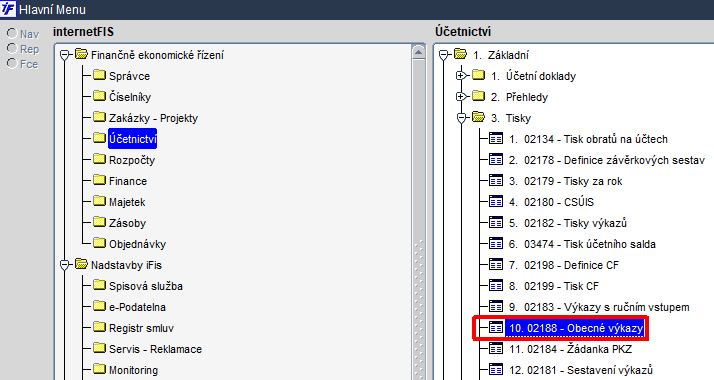Select Číselníky in the left tree
This screenshot has height=380, width=714.
[130, 97]
